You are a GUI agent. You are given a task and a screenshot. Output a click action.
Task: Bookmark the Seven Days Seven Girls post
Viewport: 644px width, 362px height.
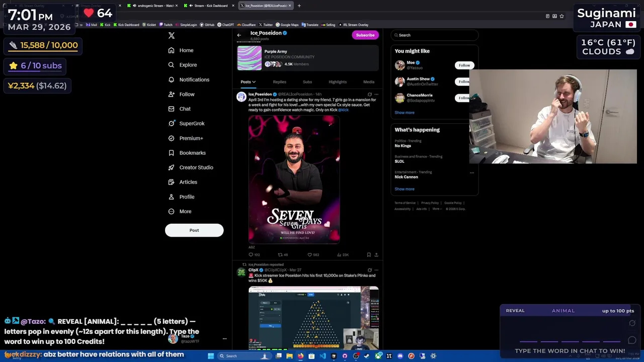point(369,255)
